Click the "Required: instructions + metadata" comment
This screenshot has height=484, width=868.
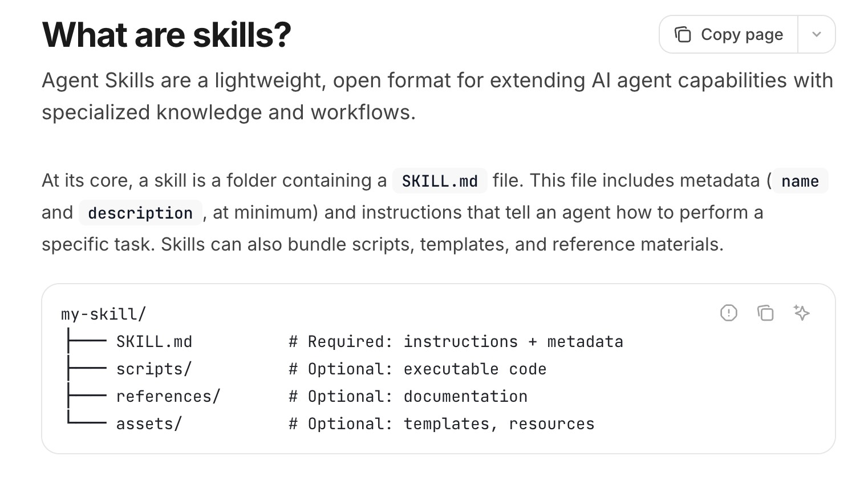point(456,342)
